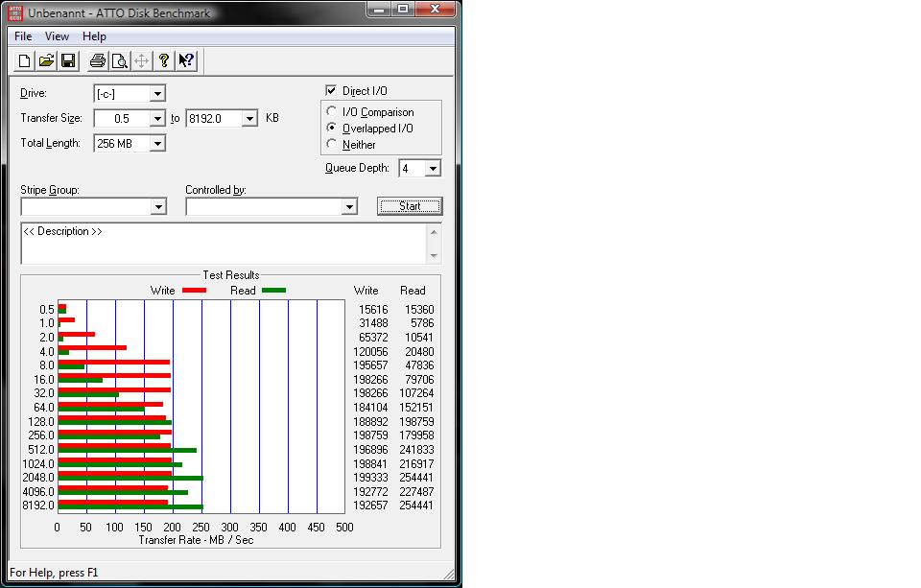Open the Help menu

(x=94, y=36)
